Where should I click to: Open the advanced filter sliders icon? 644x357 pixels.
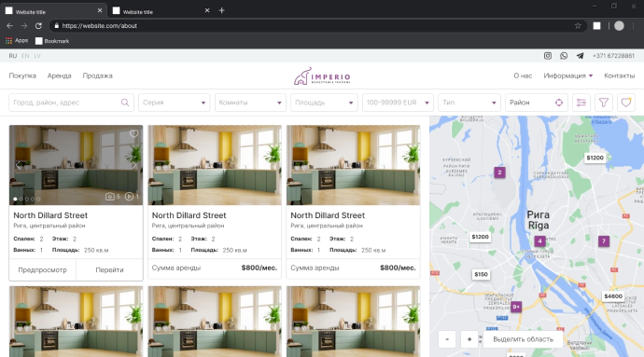point(581,103)
